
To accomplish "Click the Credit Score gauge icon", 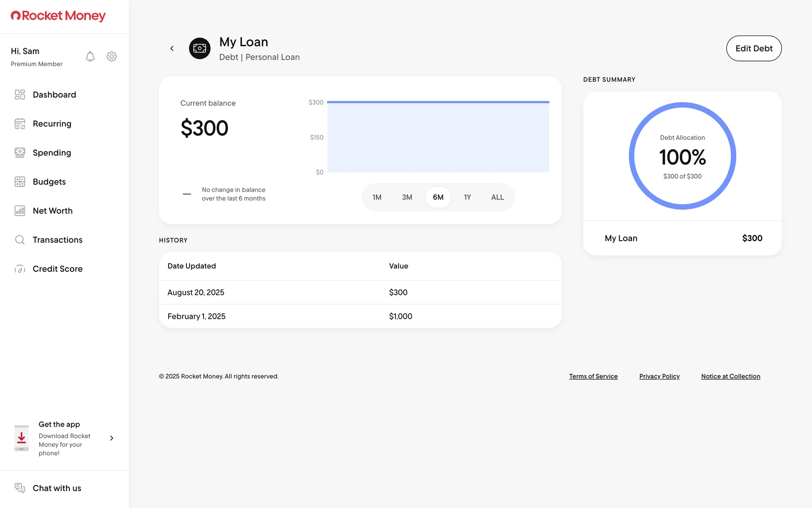I will tap(20, 269).
